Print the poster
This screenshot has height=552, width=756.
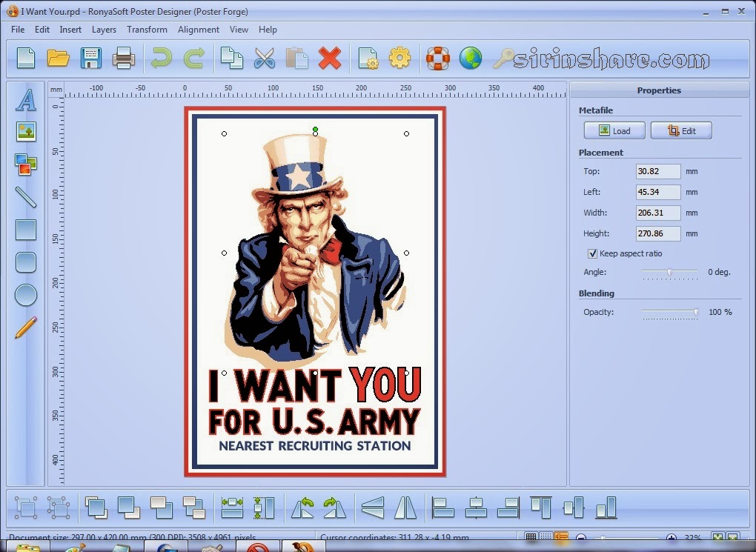tap(124, 59)
